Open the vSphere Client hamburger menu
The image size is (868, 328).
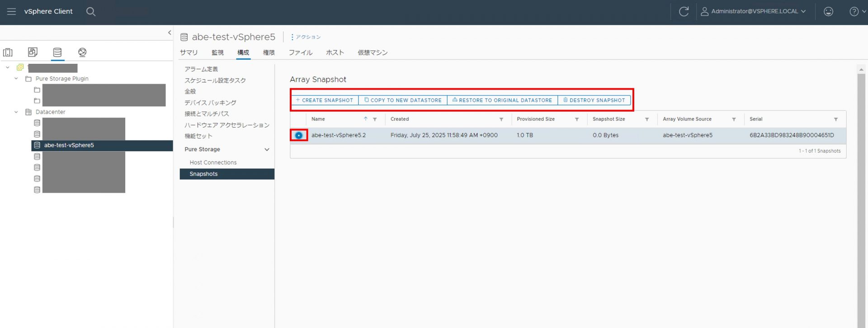[x=11, y=11]
